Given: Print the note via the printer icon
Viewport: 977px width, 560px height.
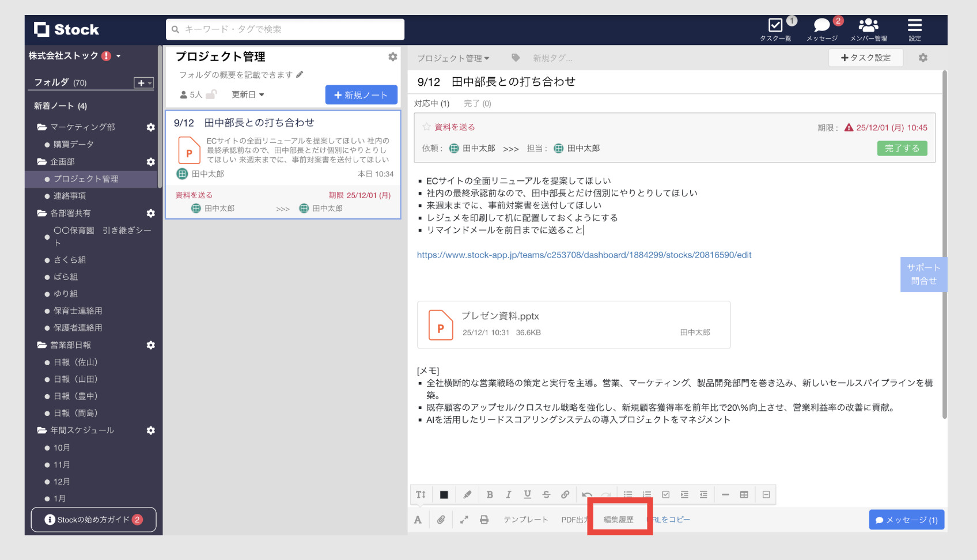Looking at the screenshot, I should pos(484,519).
